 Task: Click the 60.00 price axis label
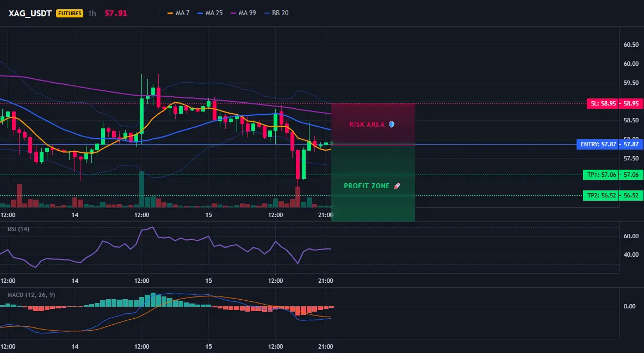pos(631,64)
